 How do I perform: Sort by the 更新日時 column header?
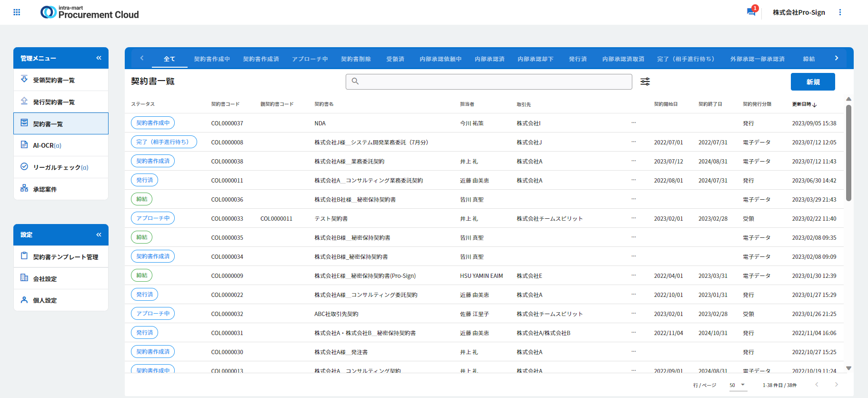point(804,104)
